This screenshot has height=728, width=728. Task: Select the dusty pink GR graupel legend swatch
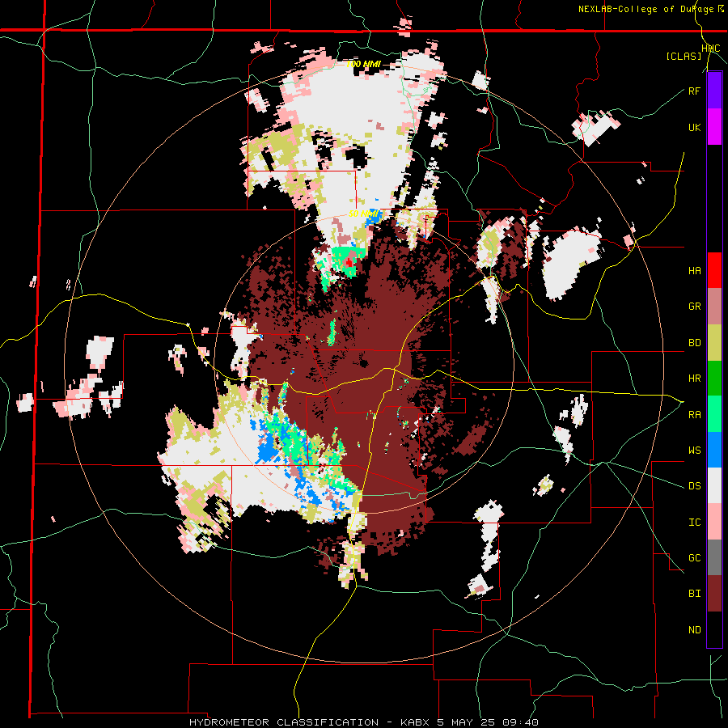714,307
